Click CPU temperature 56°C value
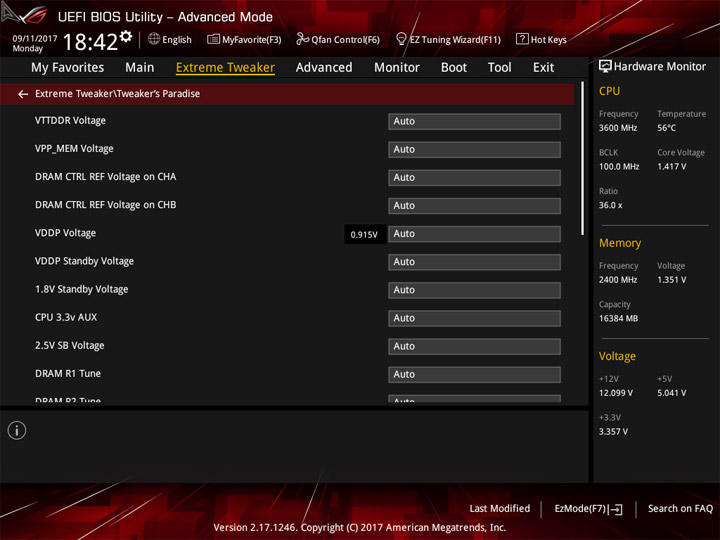This screenshot has width=720, height=540. pos(666,128)
